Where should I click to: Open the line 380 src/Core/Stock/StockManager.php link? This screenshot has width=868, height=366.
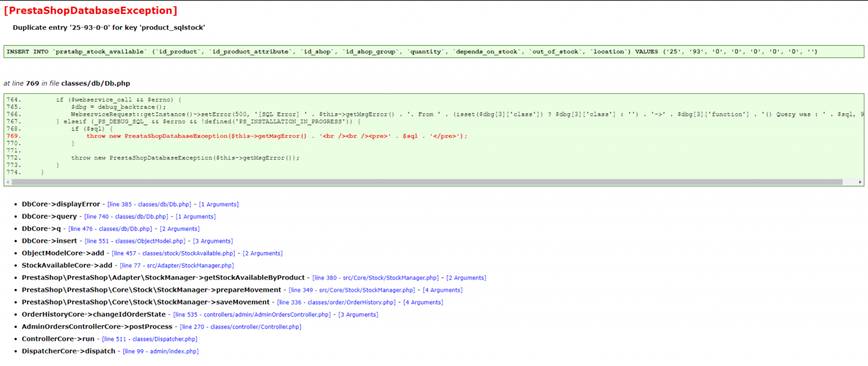coord(376,278)
